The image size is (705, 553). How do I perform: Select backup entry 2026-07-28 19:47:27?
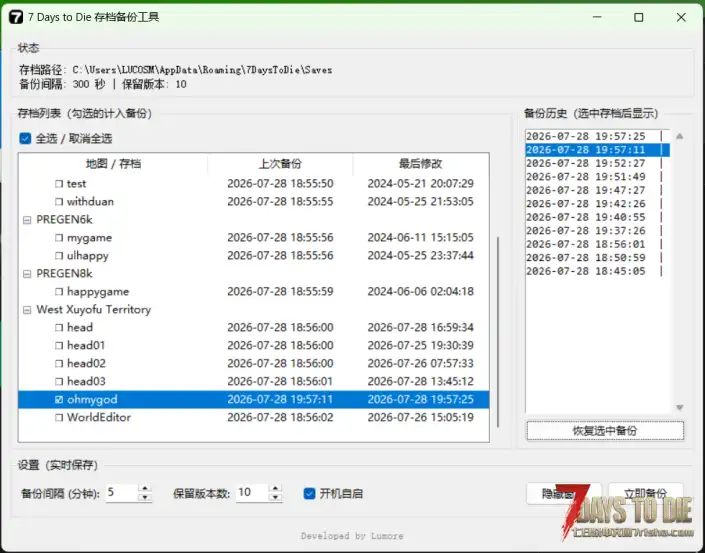pyautogui.click(x=598, y=190)
